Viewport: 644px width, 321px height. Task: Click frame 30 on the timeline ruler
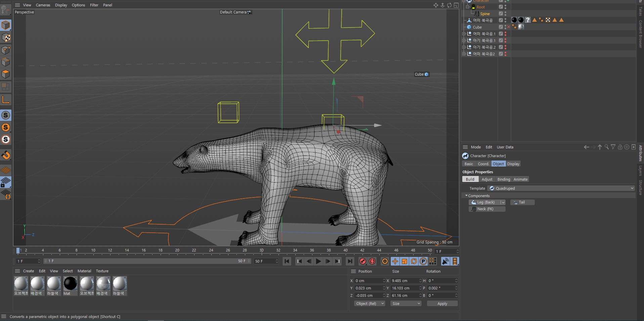[262, 250]
